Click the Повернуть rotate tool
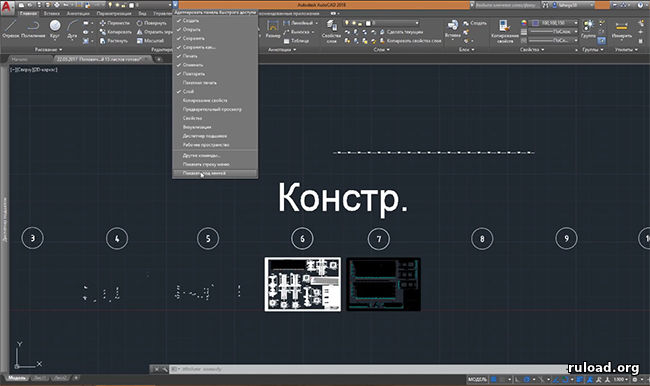Image resolution: width=650 pixels, height=386 pixels. coord(152,23)
